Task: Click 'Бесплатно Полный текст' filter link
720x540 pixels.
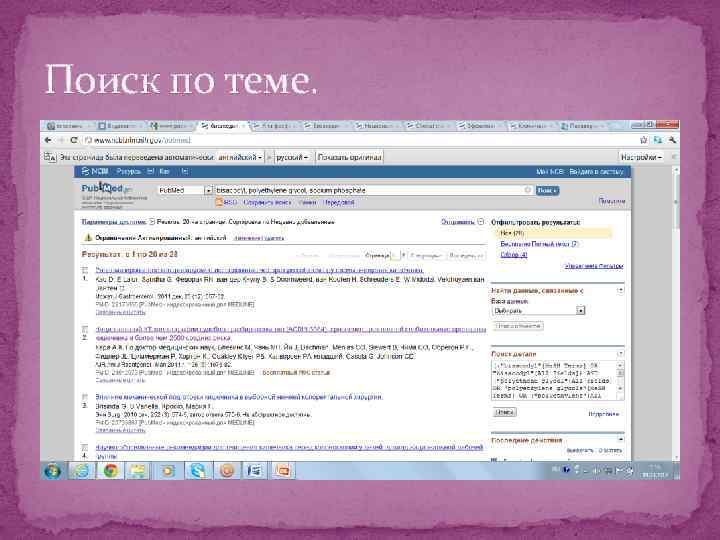Action: pyautogui.click(x=540, y=244)
